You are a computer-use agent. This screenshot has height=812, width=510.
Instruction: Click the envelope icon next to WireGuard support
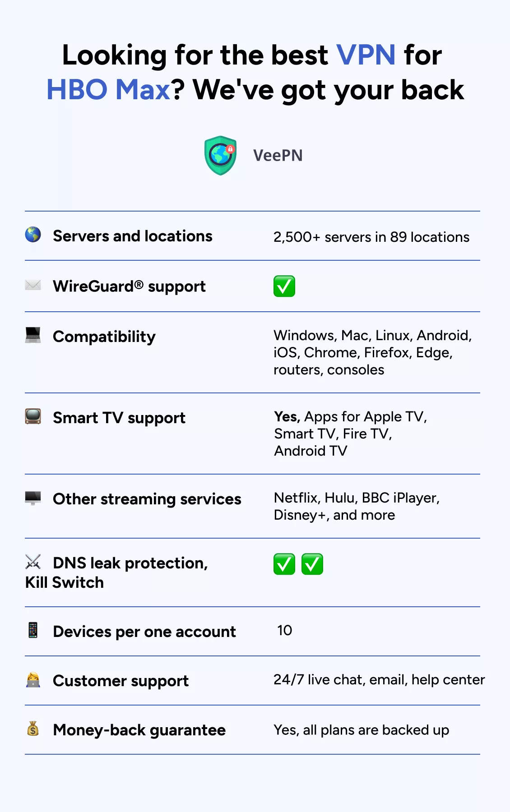[x=33, y=285]
